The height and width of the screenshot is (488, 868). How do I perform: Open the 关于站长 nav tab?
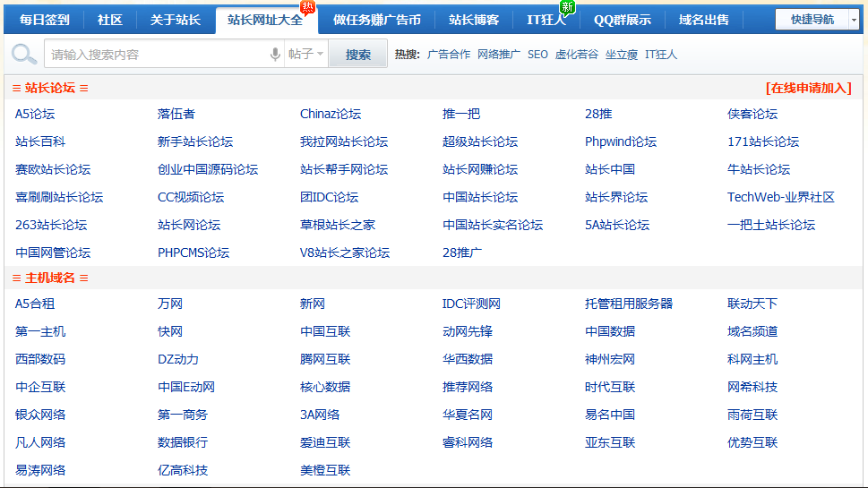(175, 20)
